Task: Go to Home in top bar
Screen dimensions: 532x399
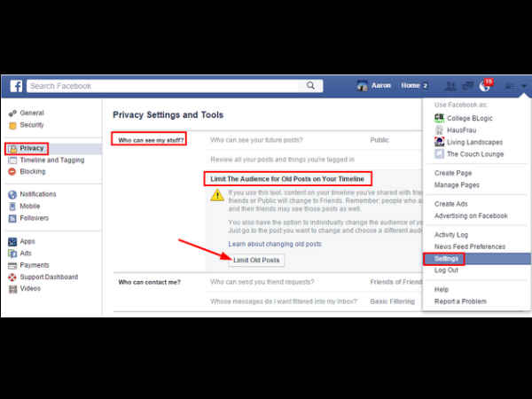Action: [x=411, y=86]
